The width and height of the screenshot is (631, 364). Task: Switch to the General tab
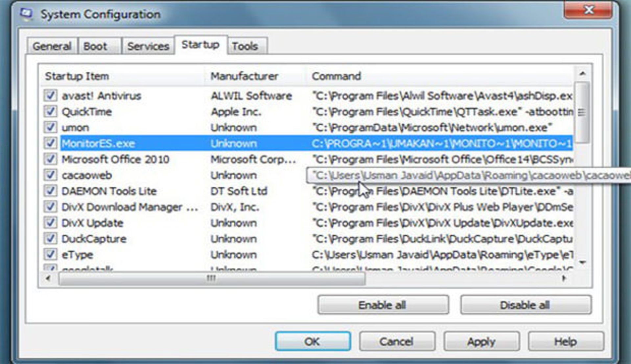click(x=53, y=46)
